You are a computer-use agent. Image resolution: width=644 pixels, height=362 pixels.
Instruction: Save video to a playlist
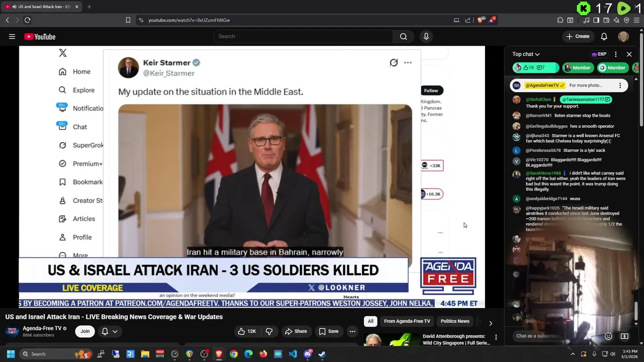click(329, 331)
